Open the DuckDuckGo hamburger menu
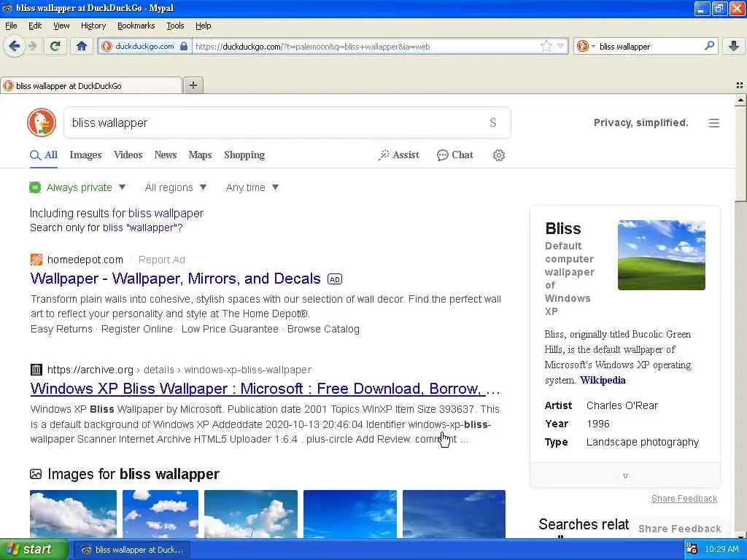The height and width of the screenshot is (560, 747). tap(713, 122)
